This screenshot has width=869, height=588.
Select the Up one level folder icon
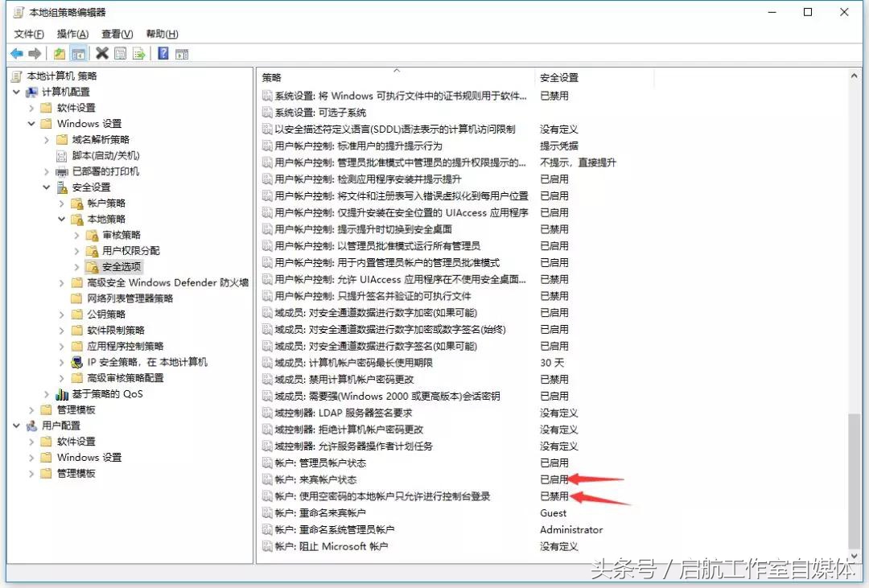(x=59, y=53)
